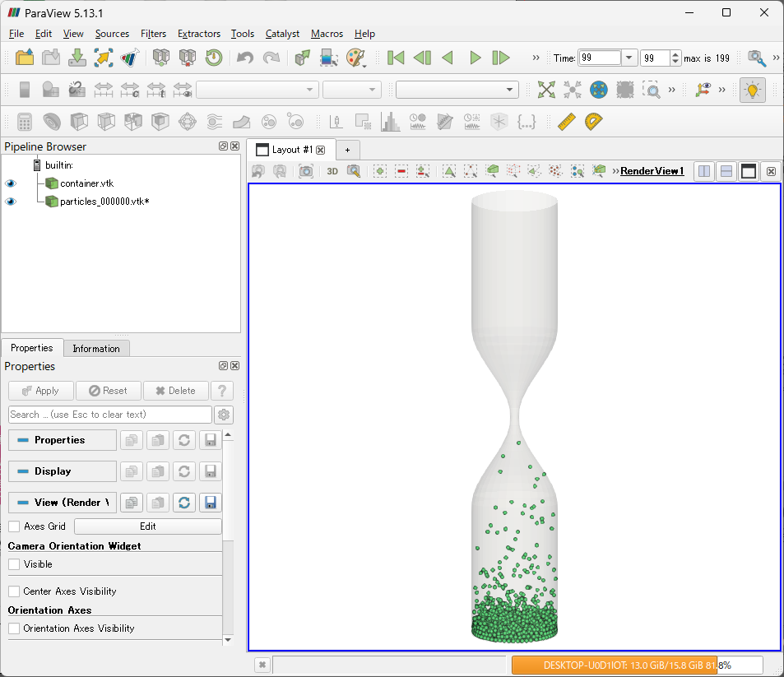Image resolution: width=784 pixels, height=677 pixels.
Task: Click the Open file folder icon
Action: click(25, 58)
